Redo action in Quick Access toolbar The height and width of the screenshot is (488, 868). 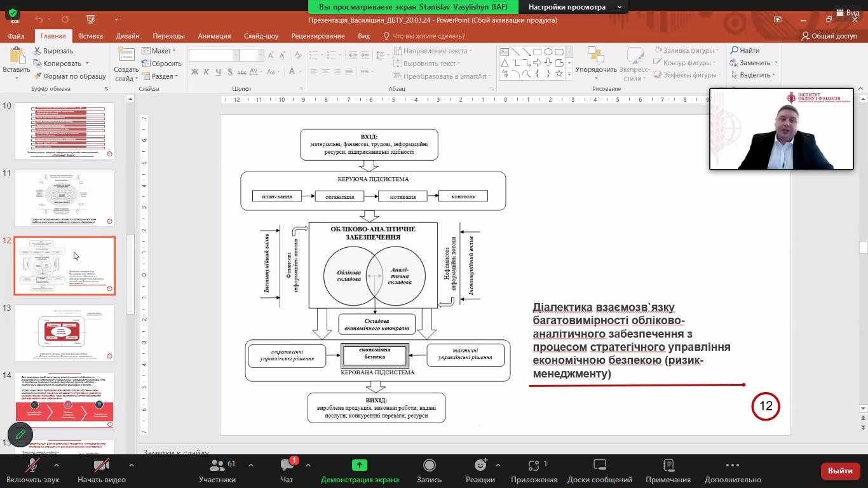[x=65, y=20]
